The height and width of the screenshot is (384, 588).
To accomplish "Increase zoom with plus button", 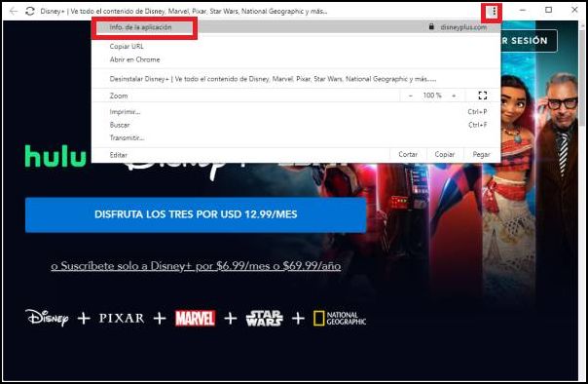I will (454, 96).
